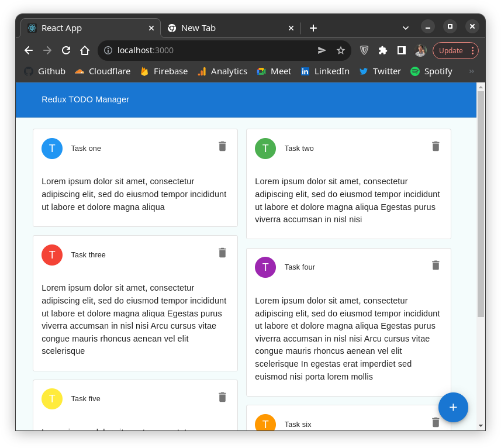The height and width of the screenshot is (448, 501).
Task: Switch to the React App tab
Action: point(91,28)
